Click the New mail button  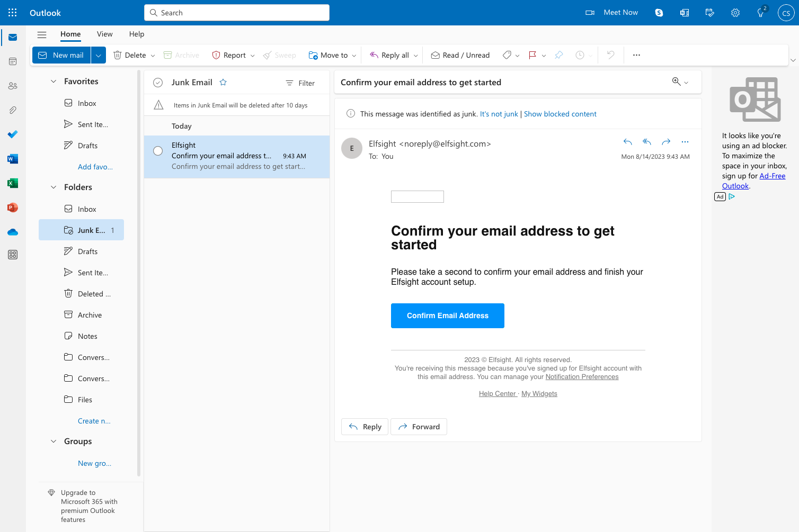point(61,55)
